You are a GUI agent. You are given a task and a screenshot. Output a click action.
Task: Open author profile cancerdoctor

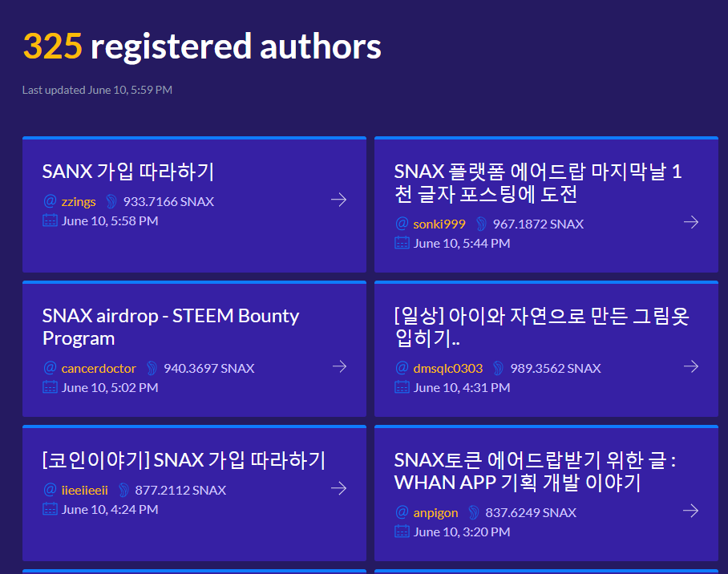[99, 369]
